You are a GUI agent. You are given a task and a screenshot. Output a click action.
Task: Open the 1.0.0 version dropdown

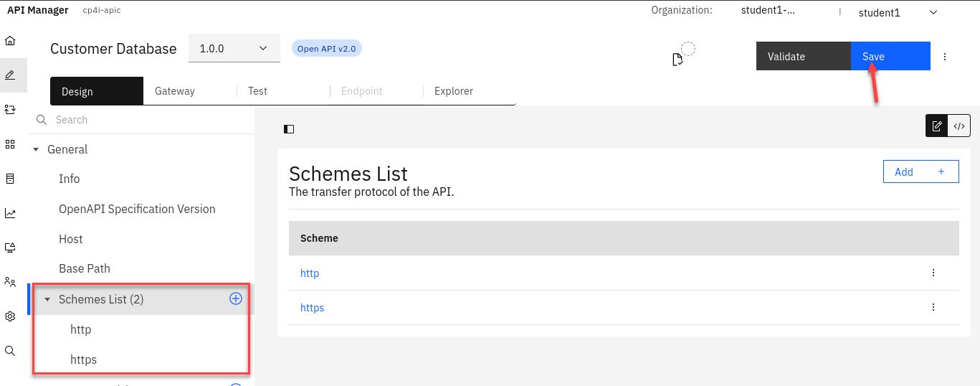(x=234, y=49)
